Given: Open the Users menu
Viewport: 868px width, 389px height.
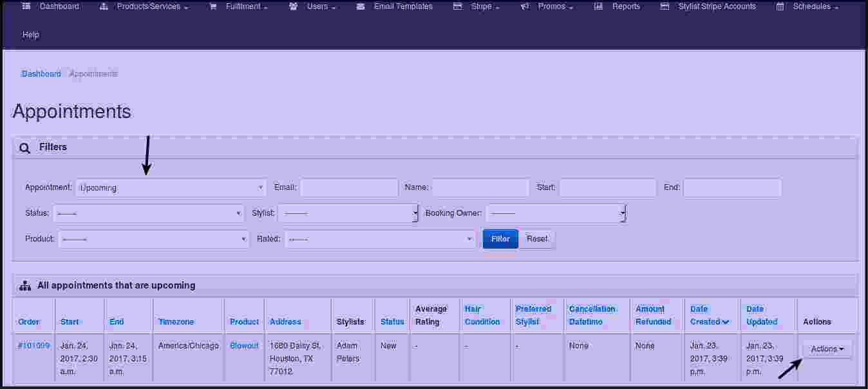Looking at the screenshot, I should point(321,6).
